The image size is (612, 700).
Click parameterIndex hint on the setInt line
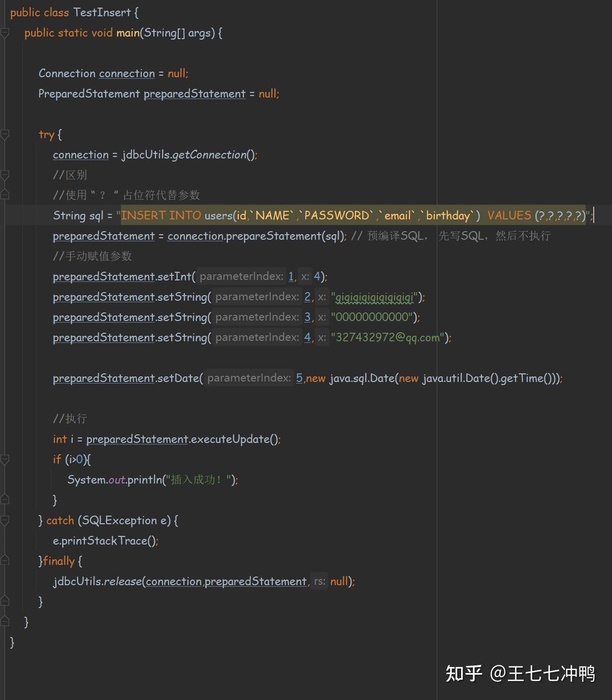coord(241,276)
